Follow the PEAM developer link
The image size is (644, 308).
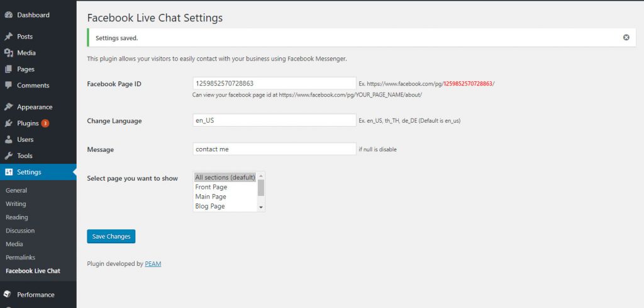point(153,264)
